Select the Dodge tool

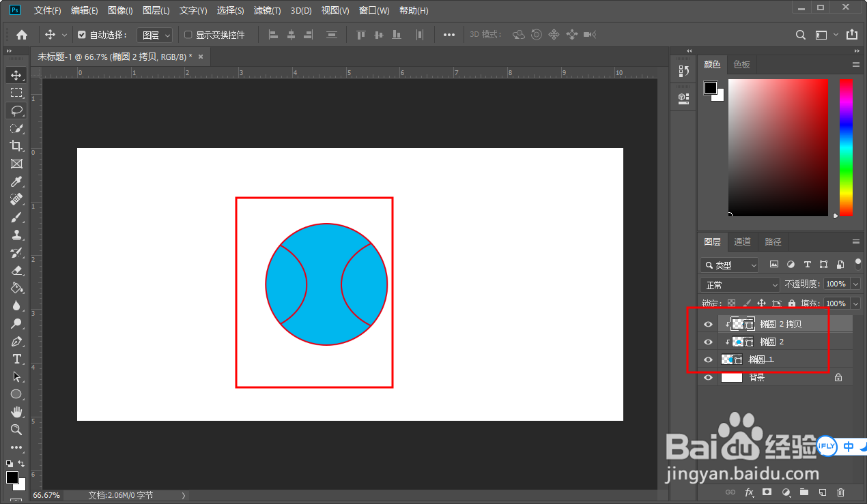click(x=16, y=323)
